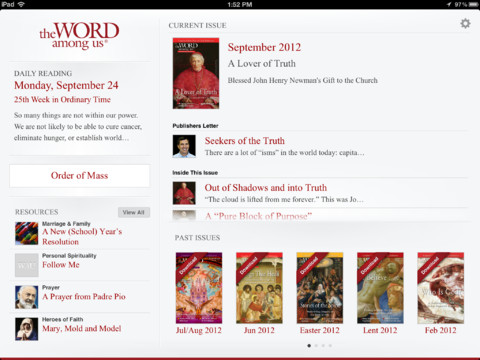
Task: Read Seekers of the Truth letter
Action: tap(245, 141)
